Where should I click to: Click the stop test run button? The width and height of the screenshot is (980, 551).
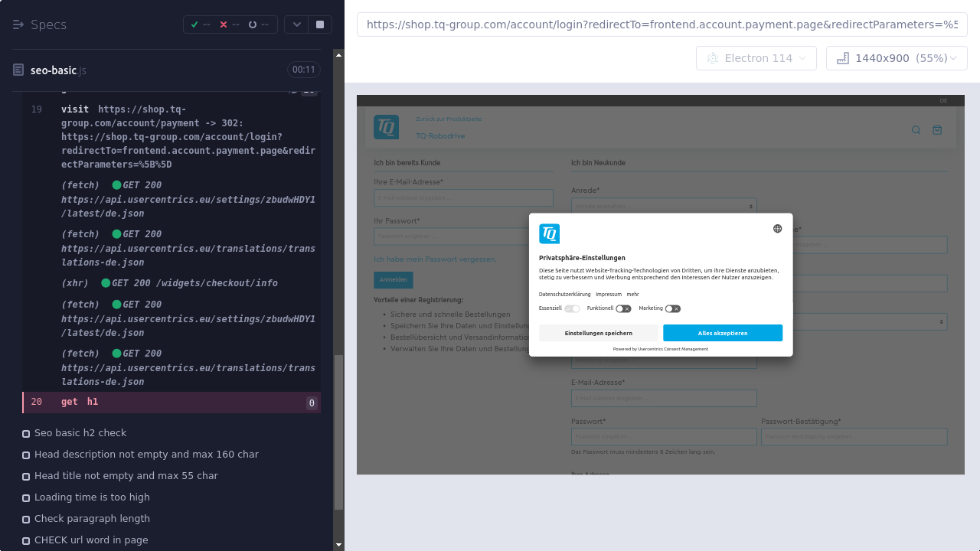(x=320, y=24)
